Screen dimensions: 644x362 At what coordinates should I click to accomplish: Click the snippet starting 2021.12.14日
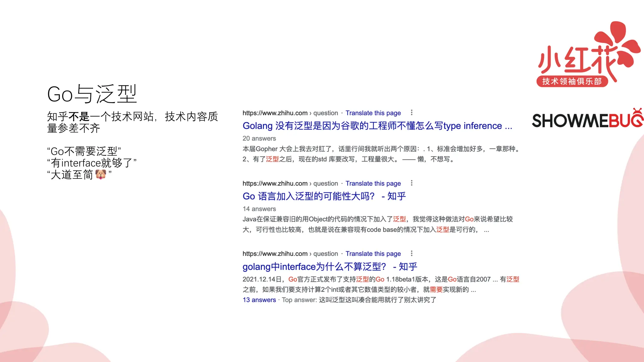tap(381, 284)
